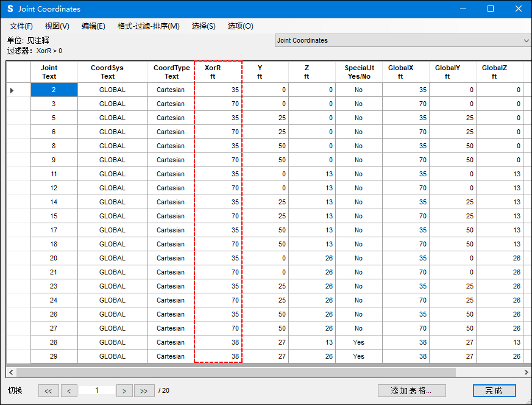The image size is (532, 405).
Task: Open the 文件(F) menu
Action: (21, 26)
